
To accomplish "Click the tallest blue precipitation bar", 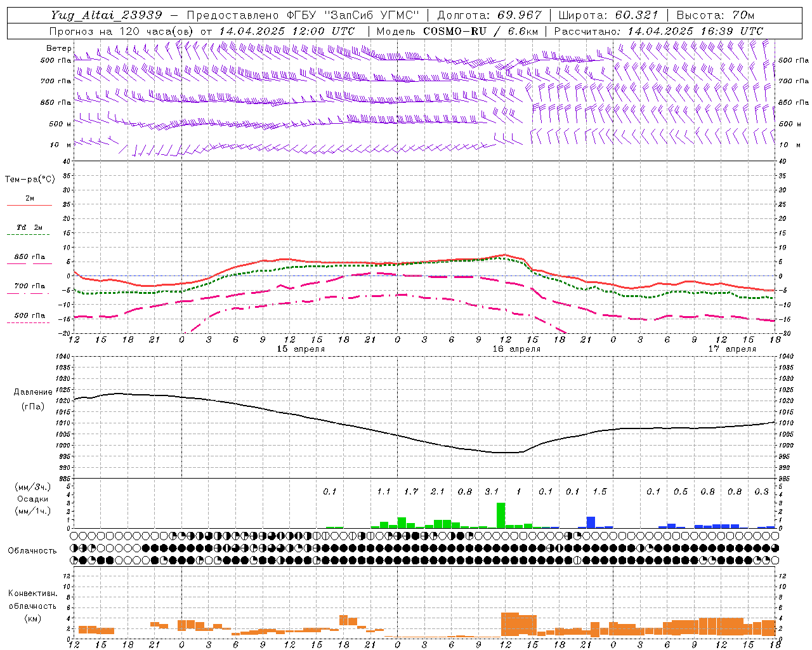I will click(591, 522).
